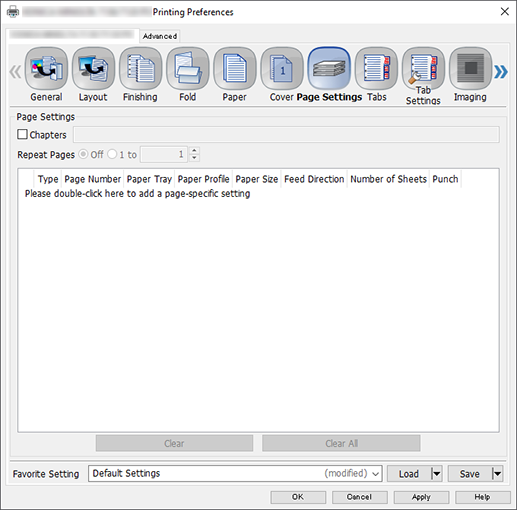
Task: Enable the Chapters checkbox
Action: coord(22,134)
